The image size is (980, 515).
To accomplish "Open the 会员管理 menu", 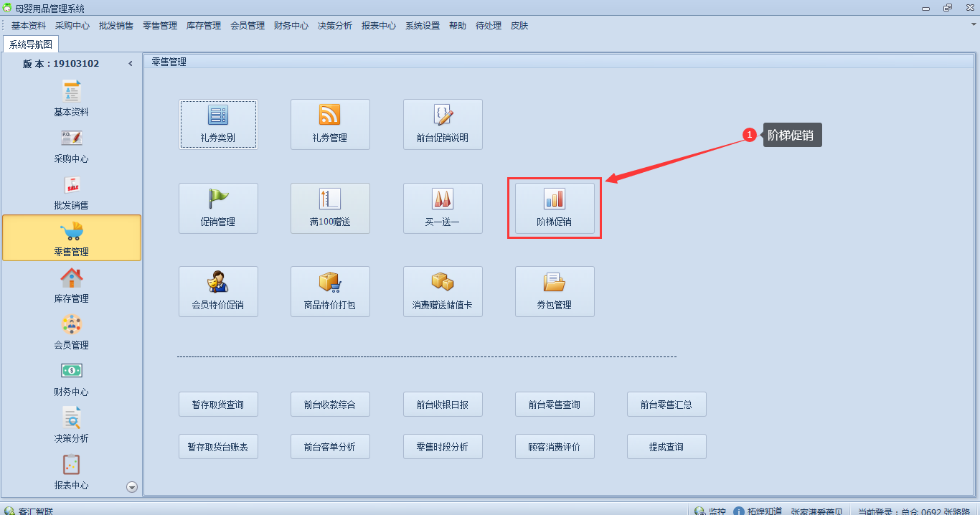I will 248,25.
